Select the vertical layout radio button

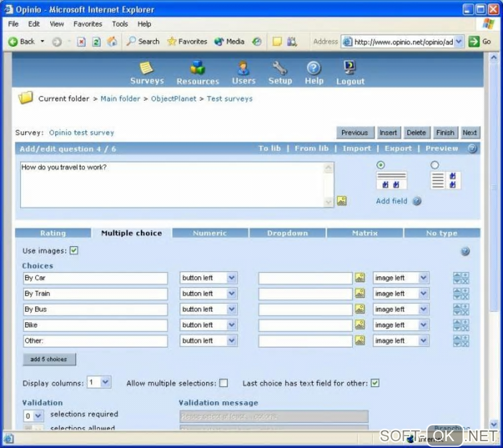434,165
